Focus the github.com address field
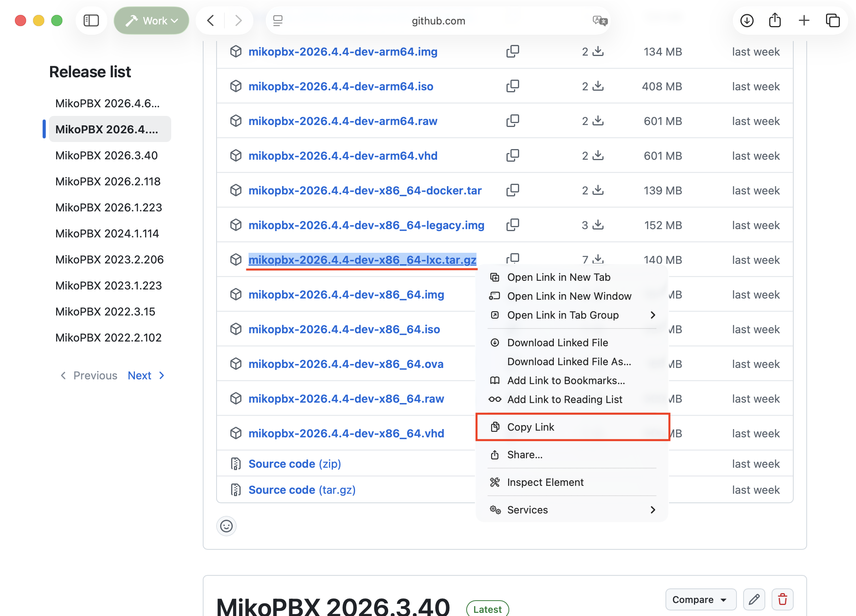 (438, 21)
